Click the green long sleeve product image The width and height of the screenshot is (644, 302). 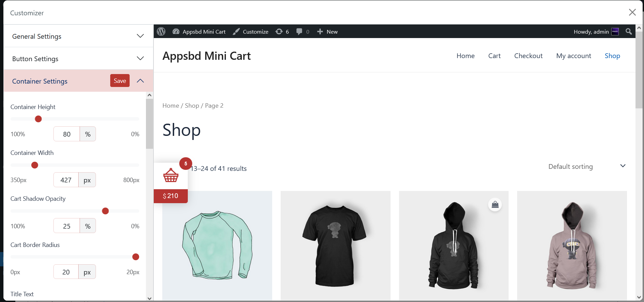click(217, 246)
